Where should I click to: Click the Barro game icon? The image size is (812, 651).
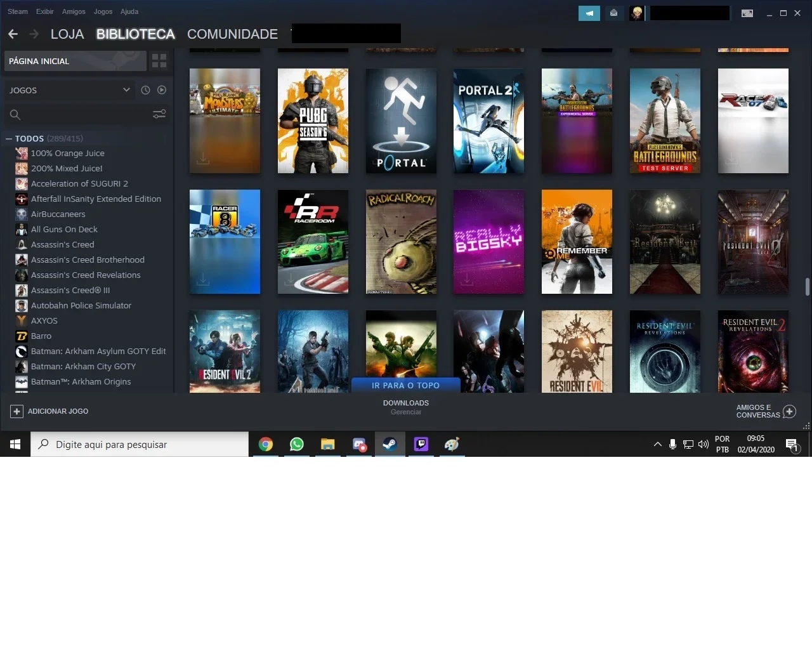click(22, 336)
